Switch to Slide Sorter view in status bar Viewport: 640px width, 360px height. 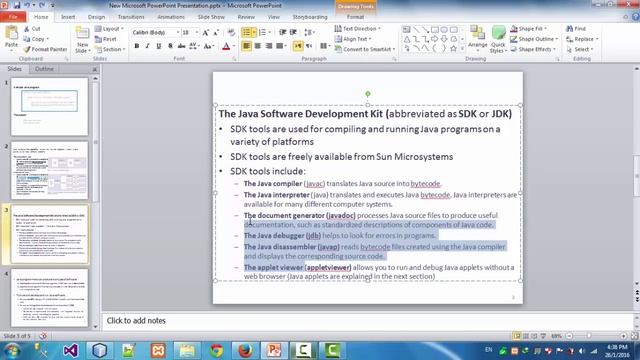[526, 336]
